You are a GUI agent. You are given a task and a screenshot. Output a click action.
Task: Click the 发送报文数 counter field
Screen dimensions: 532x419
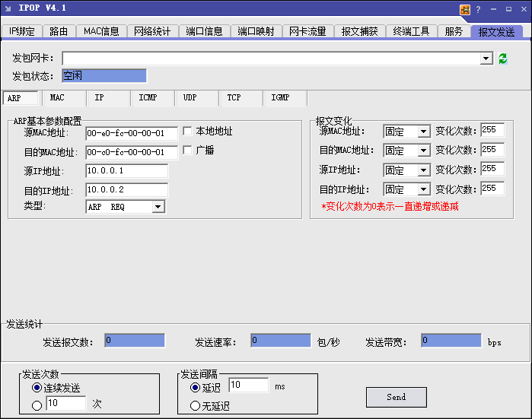tap(135, 341)
